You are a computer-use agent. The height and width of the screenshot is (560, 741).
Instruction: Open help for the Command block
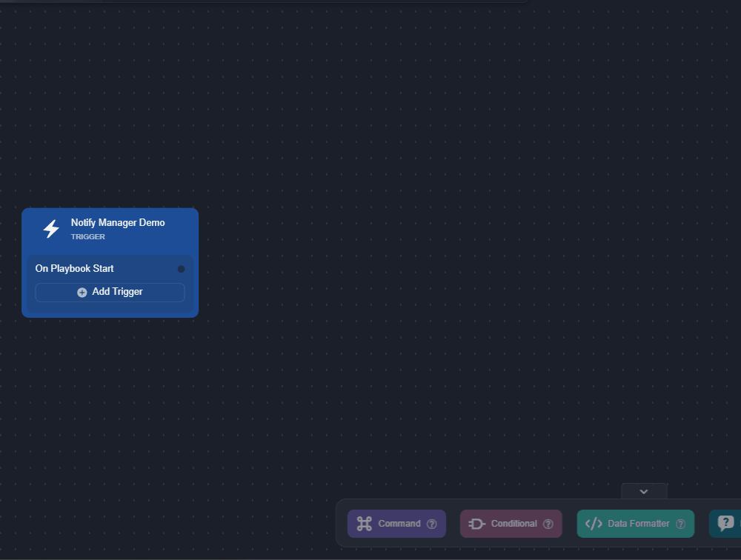click(x=432, y=524)
